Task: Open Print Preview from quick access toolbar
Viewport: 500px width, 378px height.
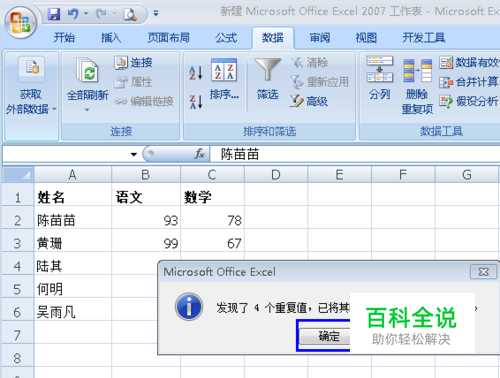Action: pos(130,14)
